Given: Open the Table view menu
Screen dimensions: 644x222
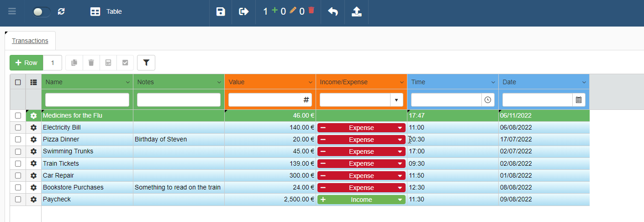Looking at the screenshot, I should click(106, 12).
